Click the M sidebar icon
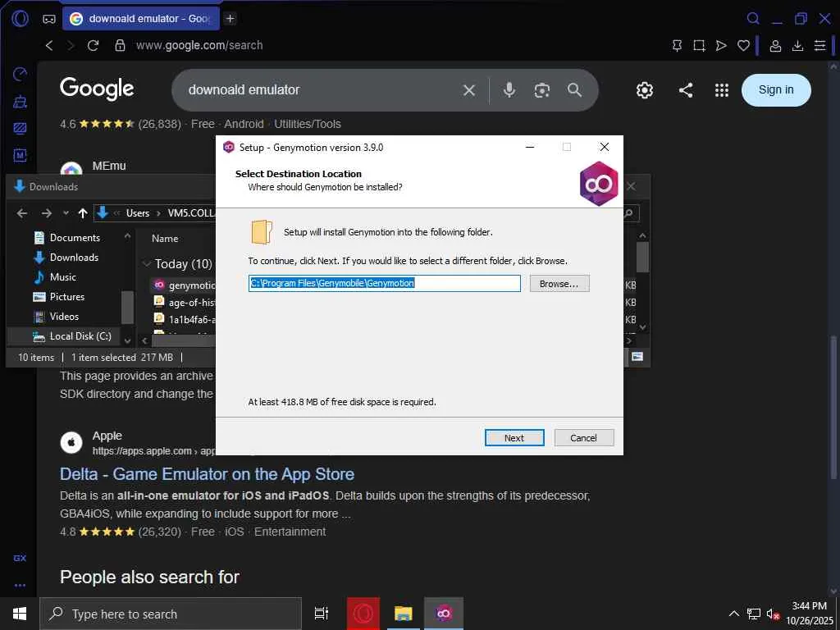Screen dimensions: 840x630 click(x=20, y=155)
